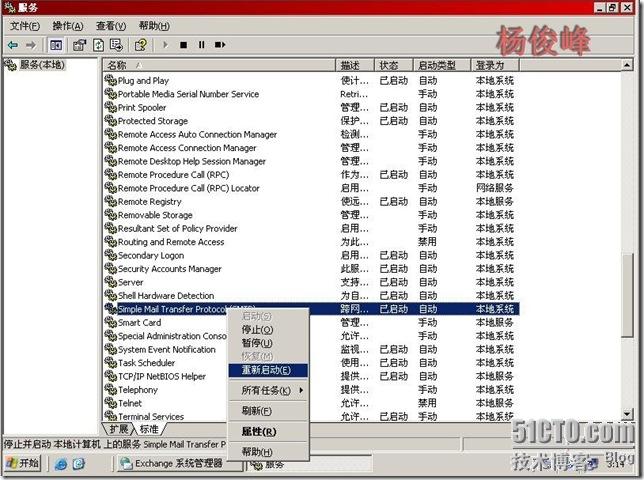
Task: Select Protected Storage service icon
Action: [110, 120]
